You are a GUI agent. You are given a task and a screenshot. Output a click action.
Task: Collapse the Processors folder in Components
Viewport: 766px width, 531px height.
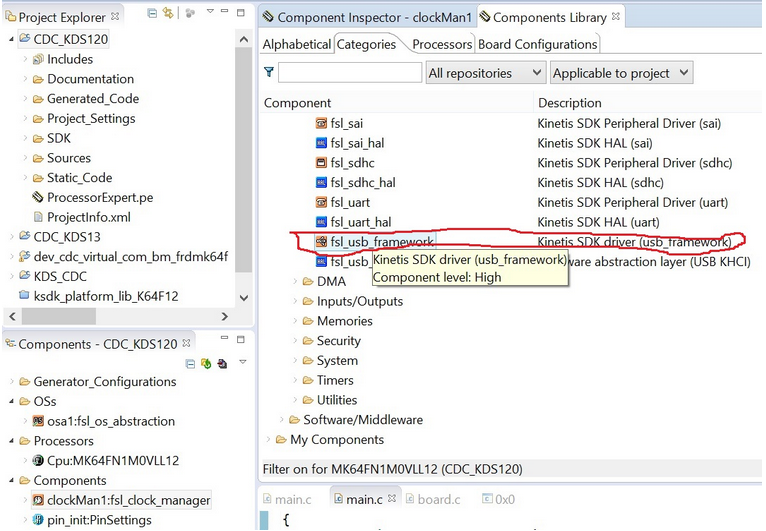pos(11,441)
